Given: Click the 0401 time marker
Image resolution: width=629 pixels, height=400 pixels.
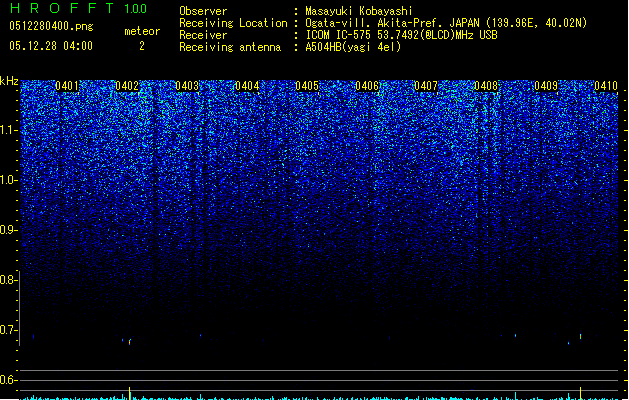Looking at the screenshot, I should click(67, 86).
